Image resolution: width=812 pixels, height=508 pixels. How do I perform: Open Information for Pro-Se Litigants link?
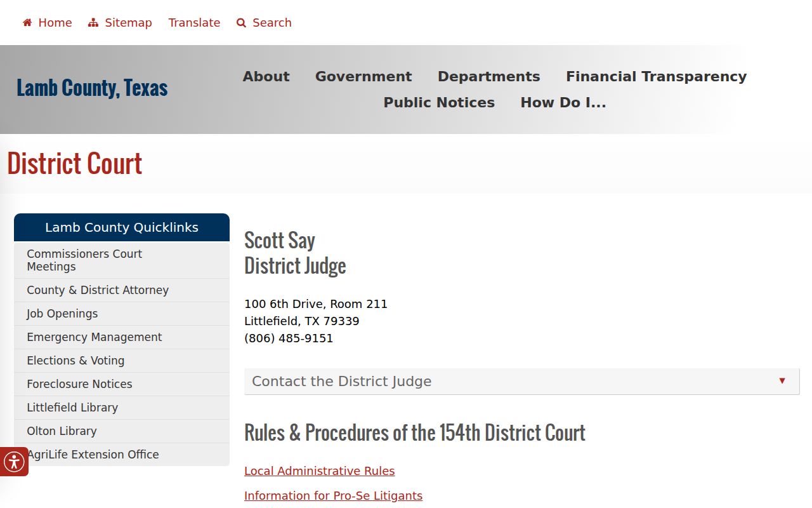point(333,496)
